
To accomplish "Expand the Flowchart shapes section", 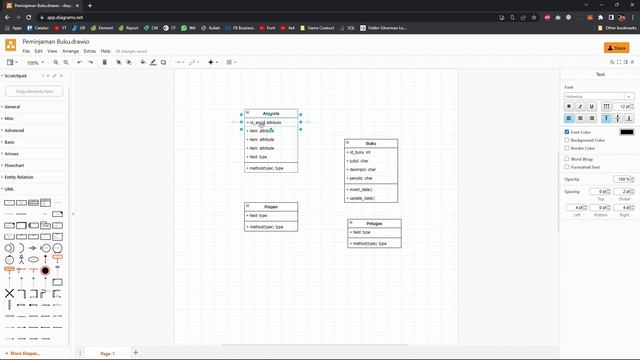I will 14,165.
